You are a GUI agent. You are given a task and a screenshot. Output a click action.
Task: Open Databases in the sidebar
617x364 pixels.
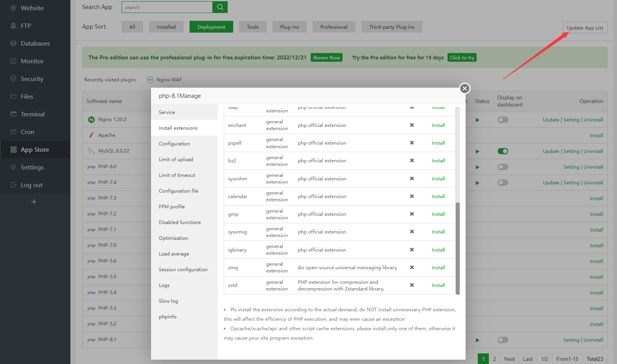coord(35,43)
